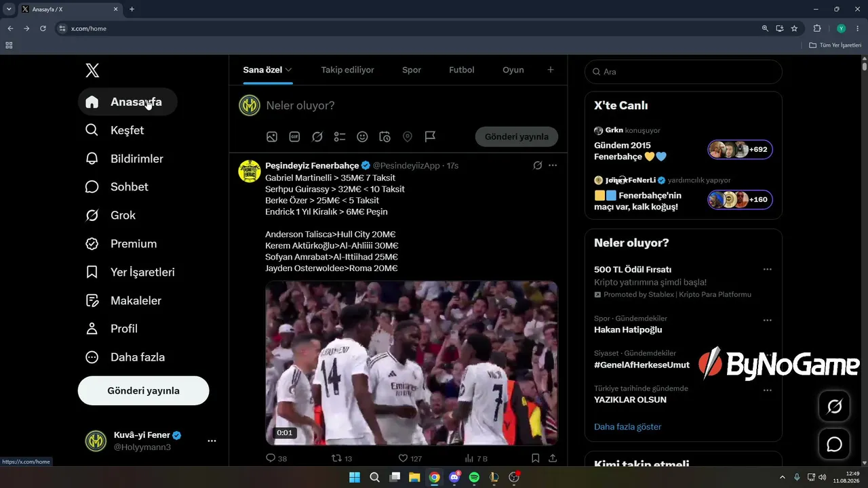
Task: Open the Chrome tab search dropdown
Action: point(9,9)
